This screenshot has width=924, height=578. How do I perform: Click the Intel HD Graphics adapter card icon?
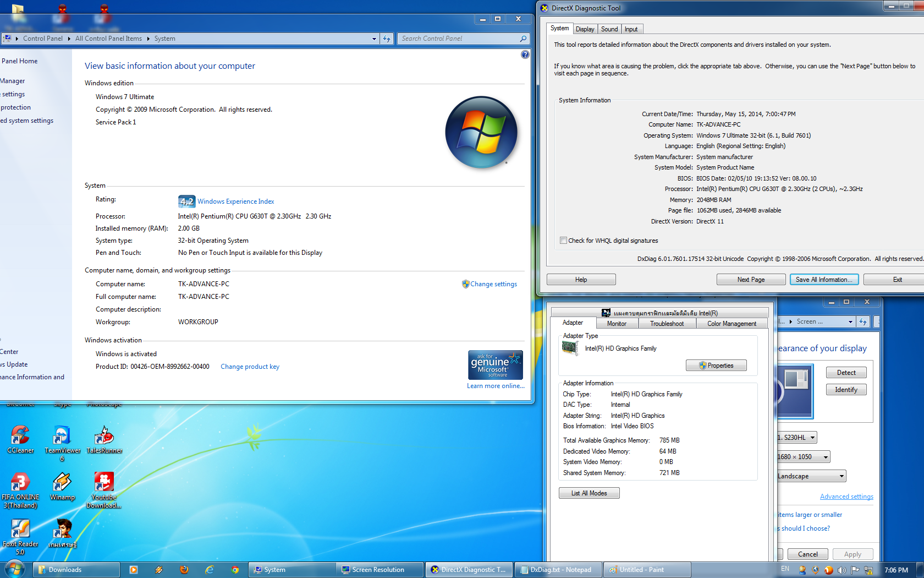(570, 348)
